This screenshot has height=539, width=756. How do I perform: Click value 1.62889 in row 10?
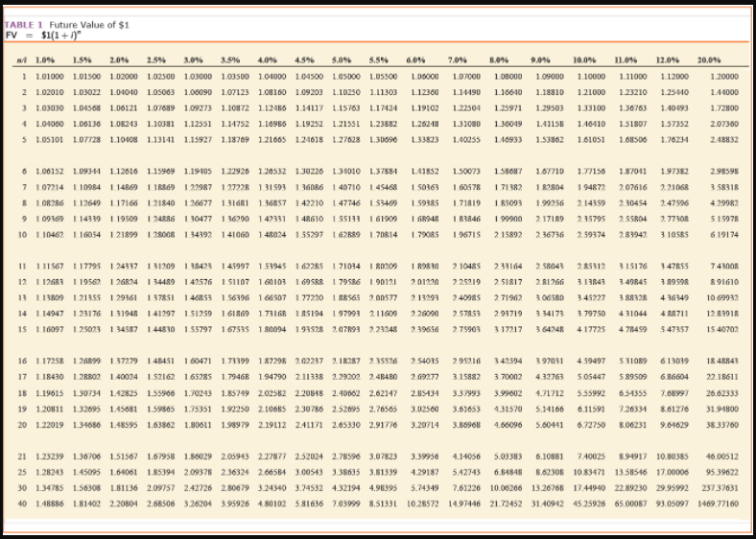pos(346,235)
